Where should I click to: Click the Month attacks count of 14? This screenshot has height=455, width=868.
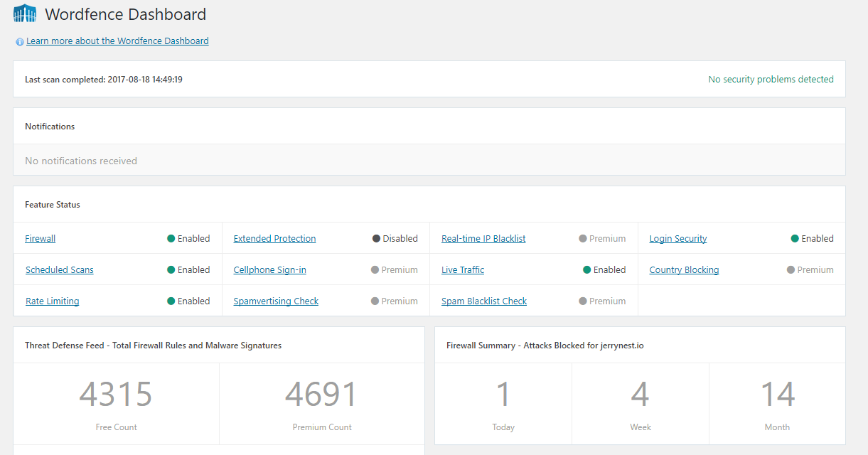coord(778,395)
